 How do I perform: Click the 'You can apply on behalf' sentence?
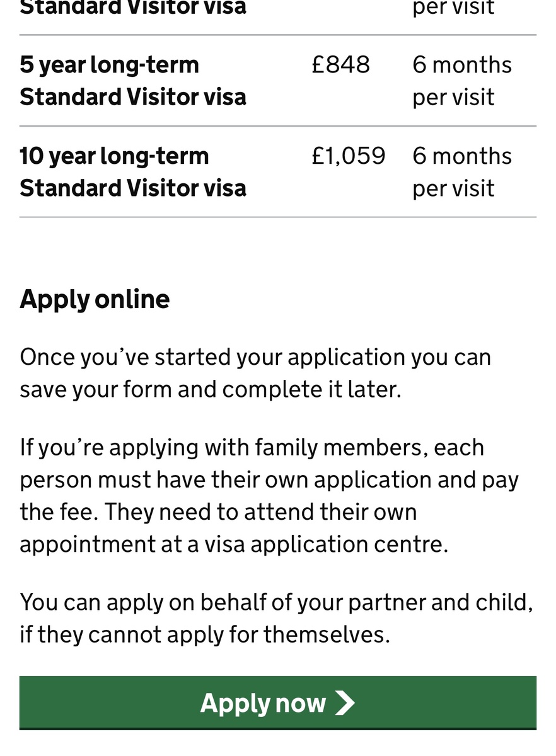pyautogui.click(x=276, y=618)
